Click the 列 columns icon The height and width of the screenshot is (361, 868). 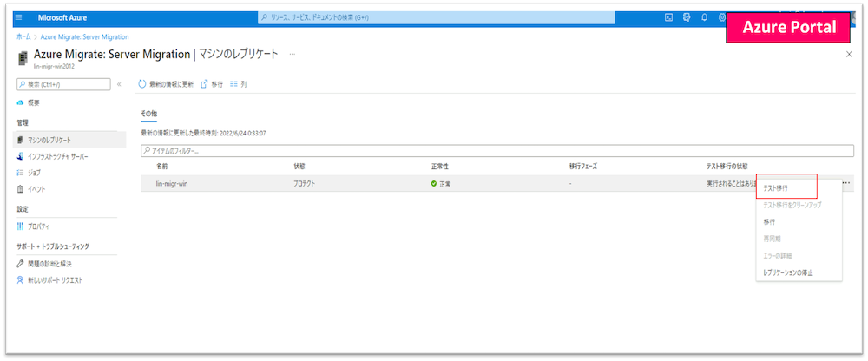tap(233, 84)
